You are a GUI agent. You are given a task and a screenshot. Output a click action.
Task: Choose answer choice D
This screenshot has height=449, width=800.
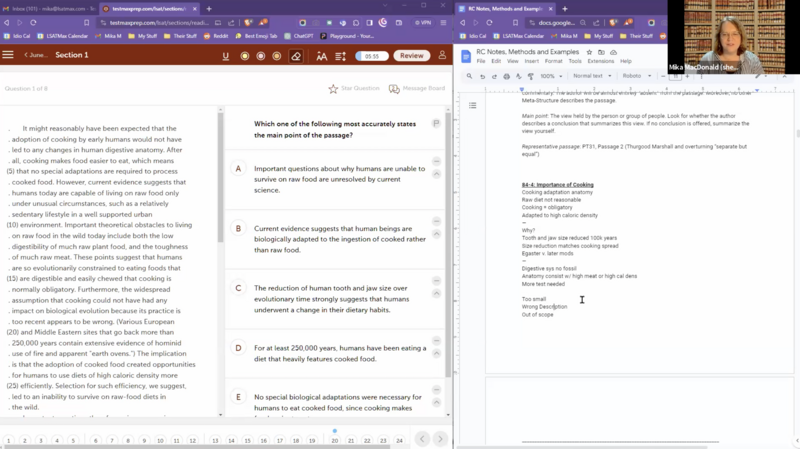[x=238, y=348]
